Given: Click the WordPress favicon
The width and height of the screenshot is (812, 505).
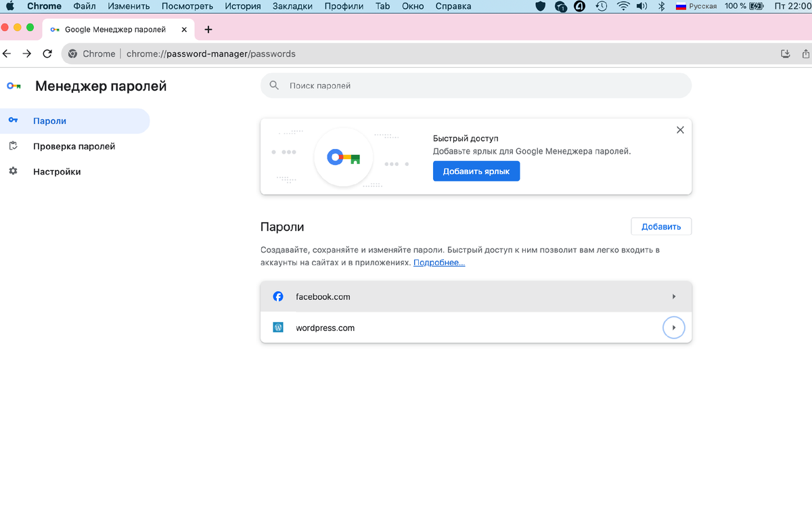Looking at the screenshot, I should tap(278, 328).
